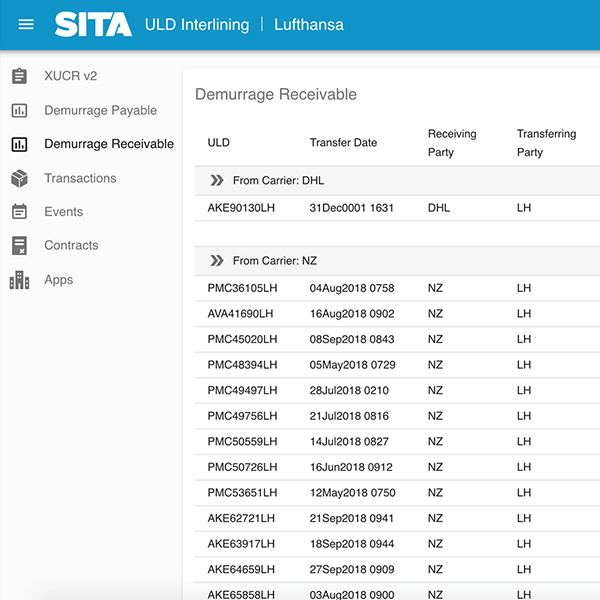Click NZ receiving party in PMC45020LH row
Screen dimensions: 600x600
coord(435,339)
